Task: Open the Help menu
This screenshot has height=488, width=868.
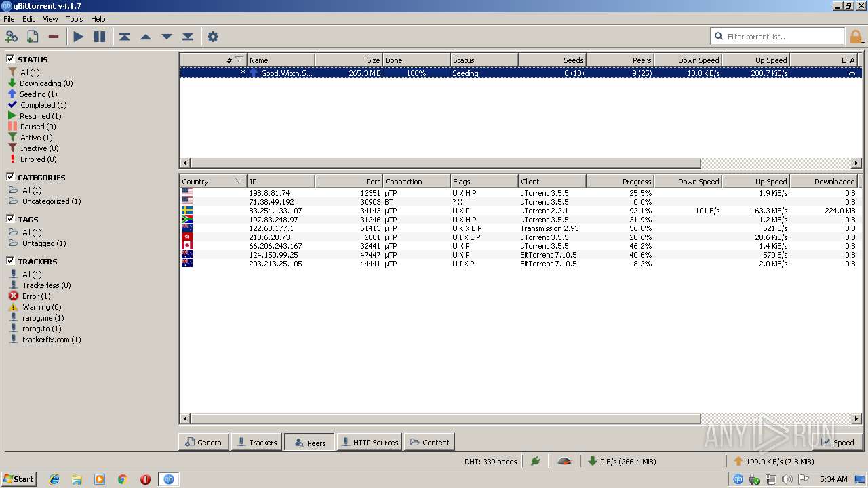Action: (98, 19)
